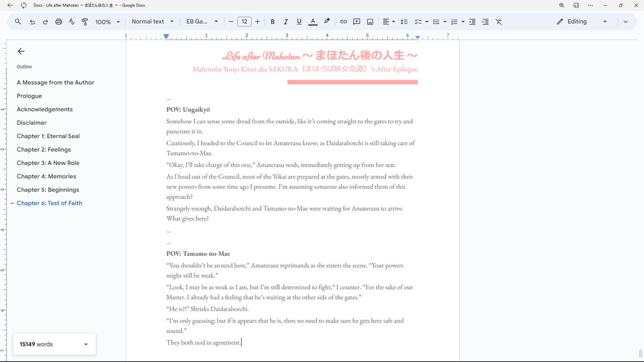Pick a text color
This screenshot has width=644, height=362.
(x=313, y=21)
